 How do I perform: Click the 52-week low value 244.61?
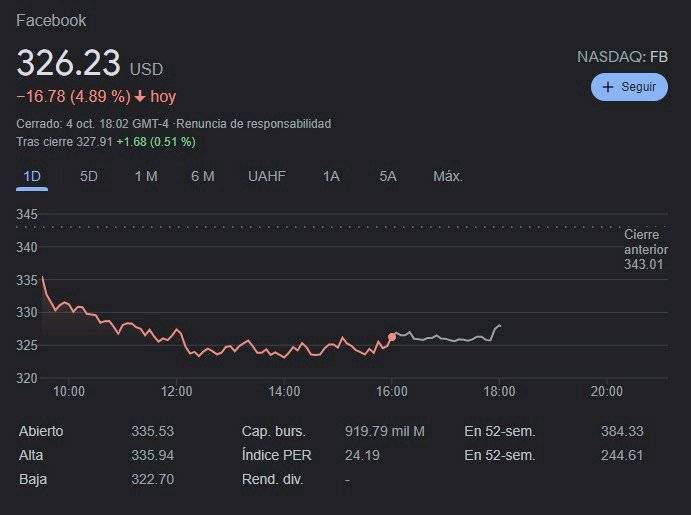pos(622,455)
